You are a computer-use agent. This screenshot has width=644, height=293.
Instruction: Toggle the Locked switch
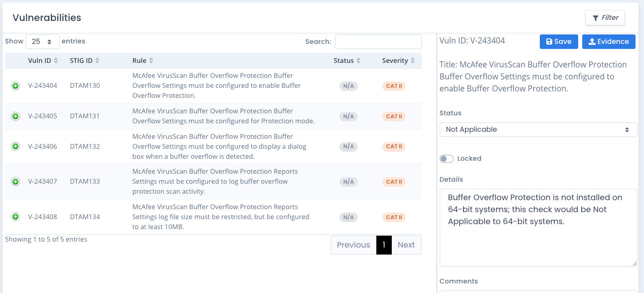coord(447,159)
